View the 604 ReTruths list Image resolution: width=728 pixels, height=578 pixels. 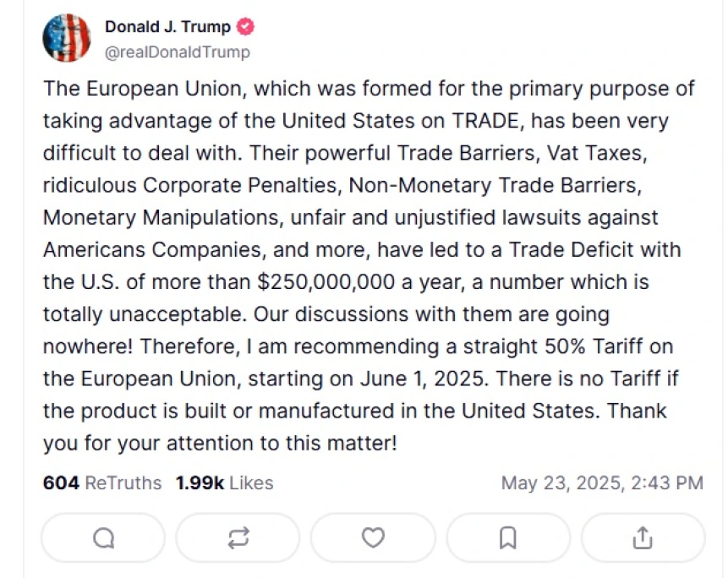102,483
